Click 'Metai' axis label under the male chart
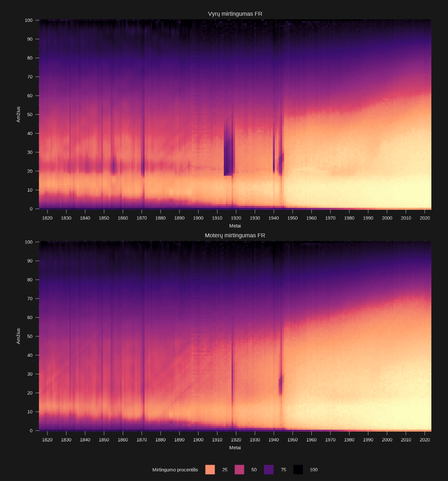Screen dimensions: 448x481 click(x=235, y=226)
